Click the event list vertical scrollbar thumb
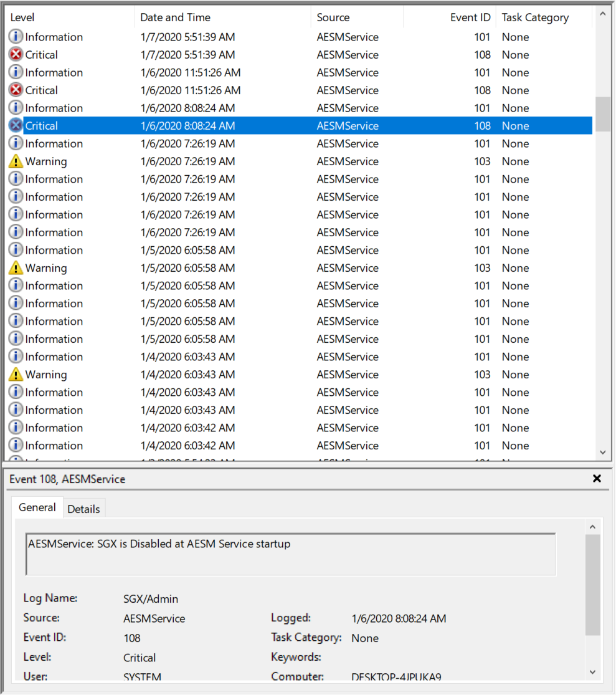The width and height of the screenshot is (616, 695). (x=602, y=114)
